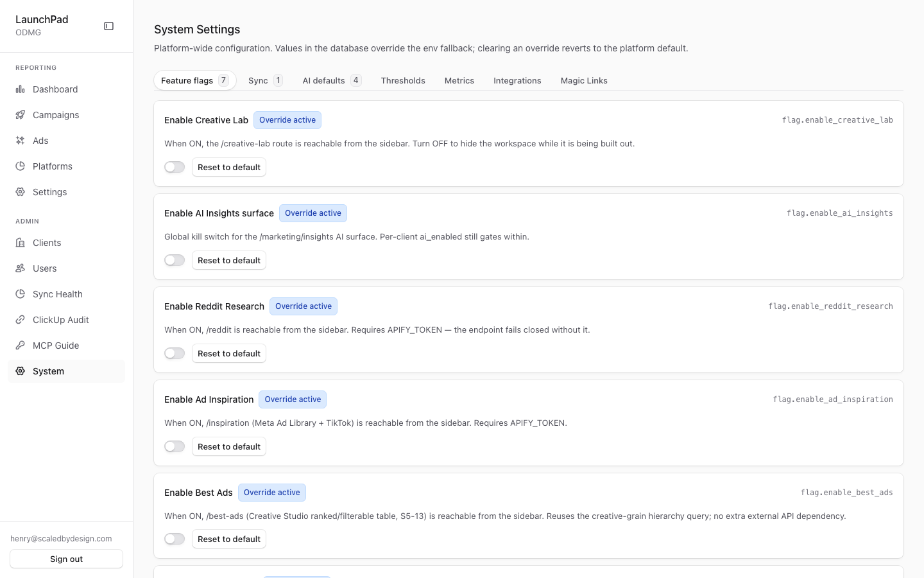Reset Reddit Research flag to default
Image resolution: width=924 pixels, height=578 pixels.
[x=229, y=353]
